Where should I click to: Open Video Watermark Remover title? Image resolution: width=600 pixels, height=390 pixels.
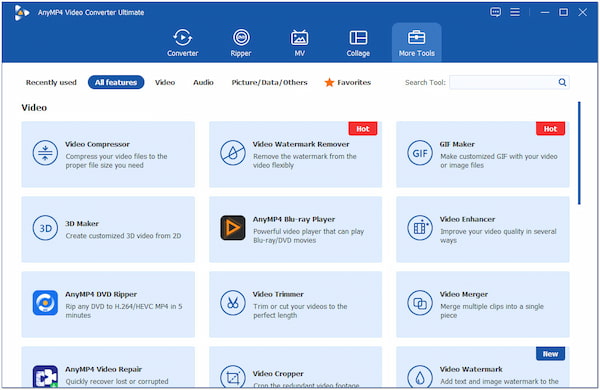[x=301, y=144]
